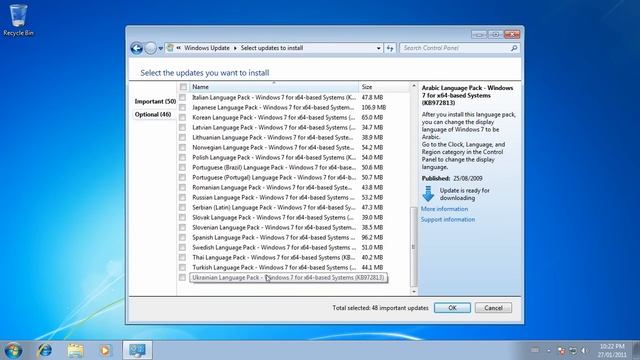This screenshot has width=640, height=360.
Task: Check the Thai Language Pack checkbox
Action: pyautogui.click(x=182, y=258)
